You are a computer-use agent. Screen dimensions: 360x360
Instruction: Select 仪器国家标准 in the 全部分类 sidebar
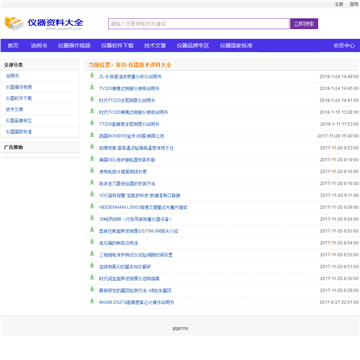19,132
